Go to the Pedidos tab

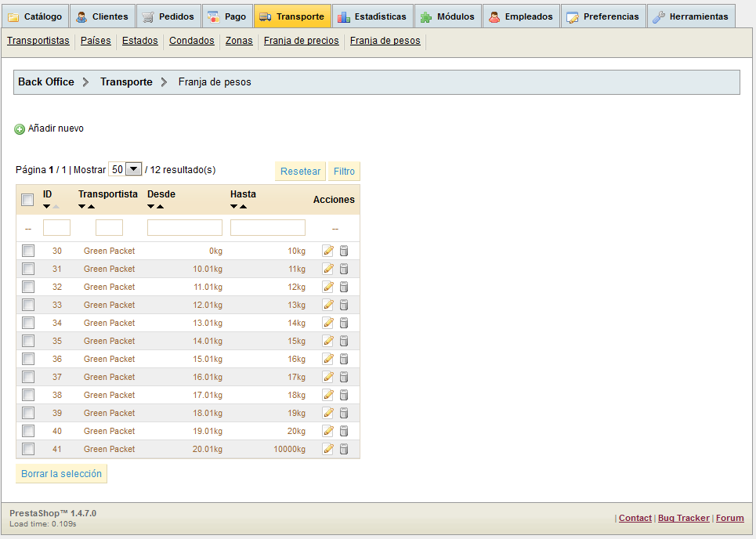pyautogui.click(x=168, y=16)
